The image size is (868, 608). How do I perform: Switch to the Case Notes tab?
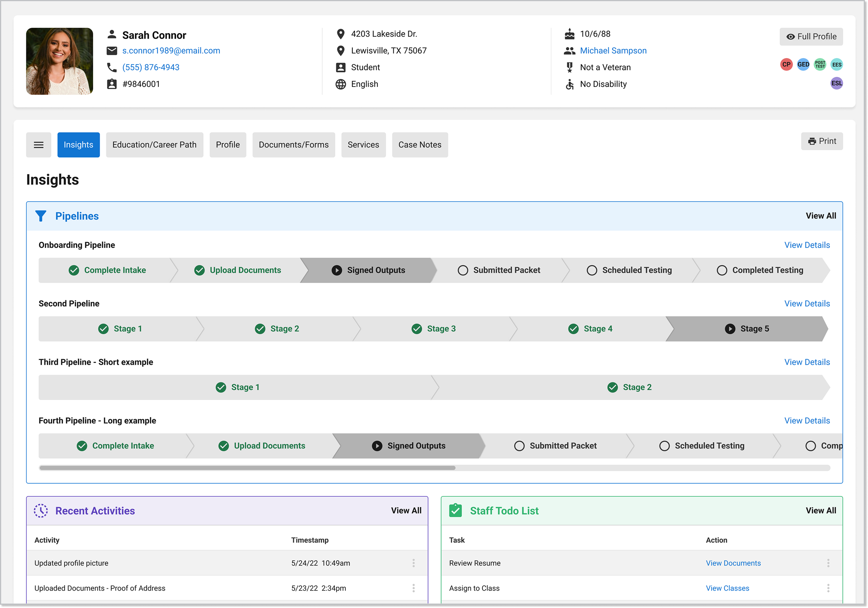coord(420,144)
